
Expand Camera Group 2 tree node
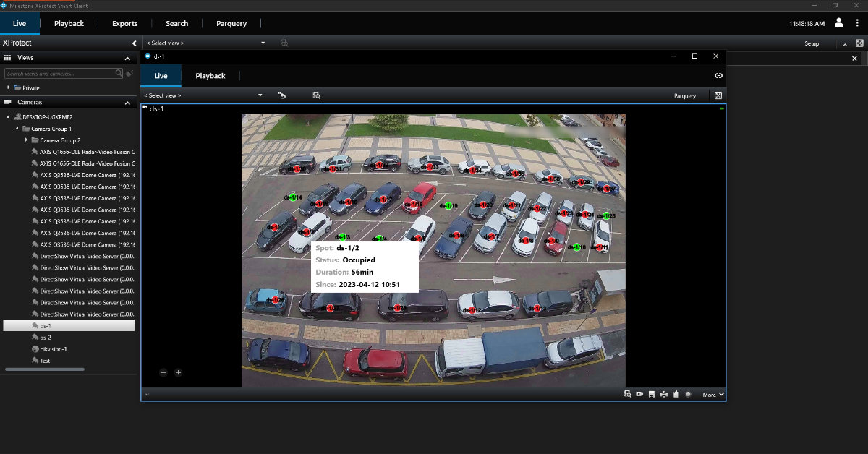(x=26, y=140)
